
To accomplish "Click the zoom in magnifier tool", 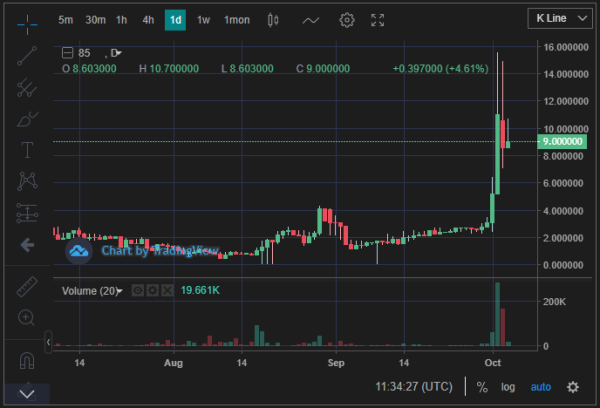I will [x=26, y=318].
